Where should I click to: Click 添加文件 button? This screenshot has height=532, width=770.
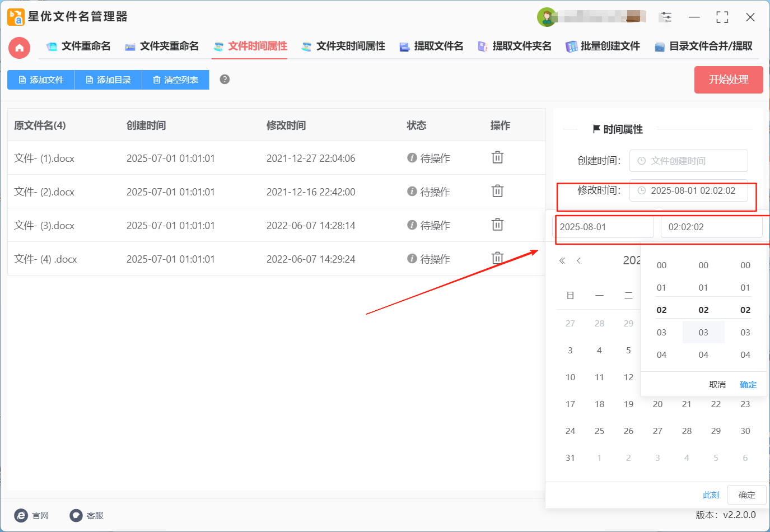(41, 80)
